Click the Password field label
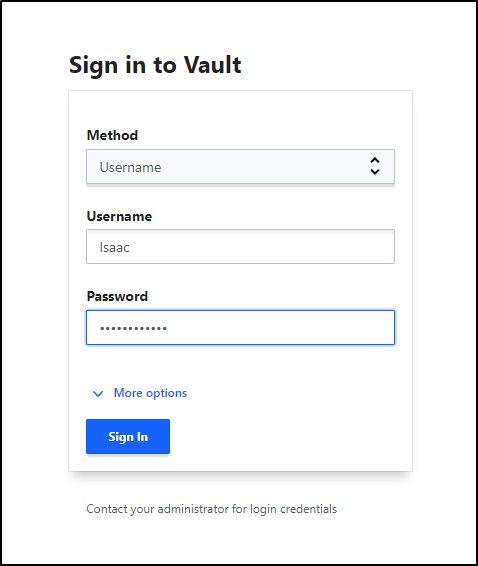This screenshot has width=478, height=566. point(117,296)
